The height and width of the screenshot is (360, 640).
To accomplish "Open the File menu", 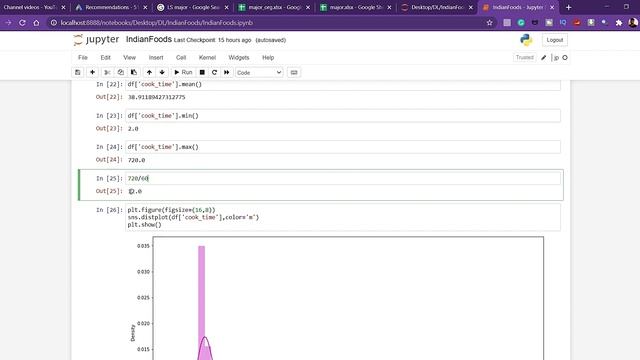I will (x=83, y=58).
